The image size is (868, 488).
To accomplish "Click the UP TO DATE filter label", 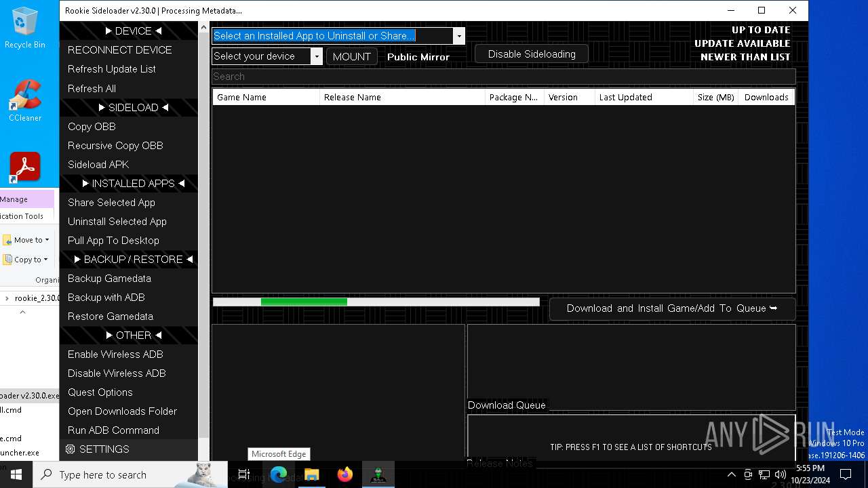I will [x=761, y=30].
